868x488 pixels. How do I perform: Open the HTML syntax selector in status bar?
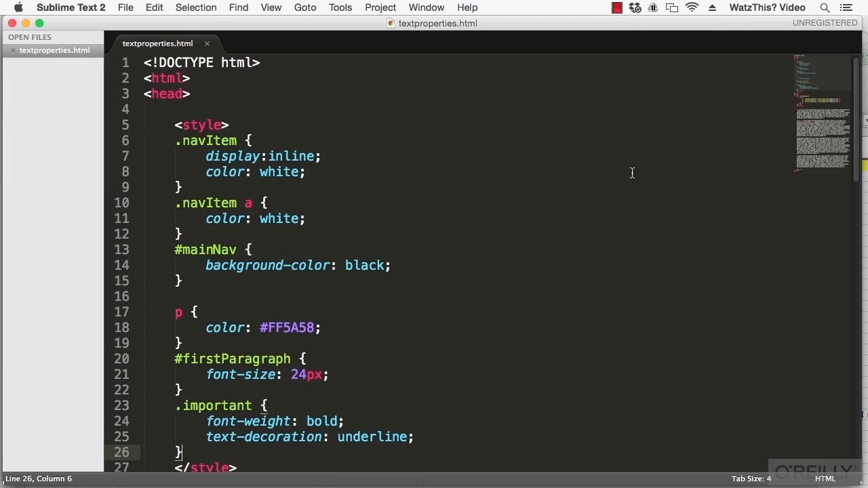tap(825, 479)
